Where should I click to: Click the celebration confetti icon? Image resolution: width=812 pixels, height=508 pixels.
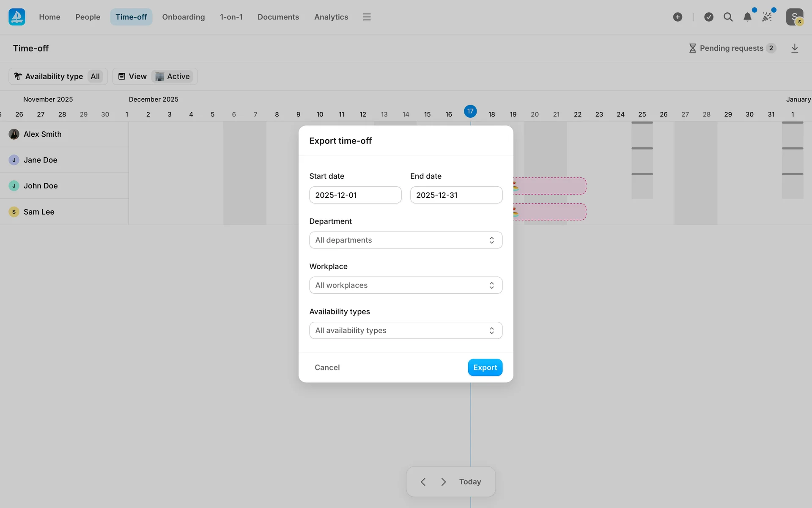tap(767, 17)
